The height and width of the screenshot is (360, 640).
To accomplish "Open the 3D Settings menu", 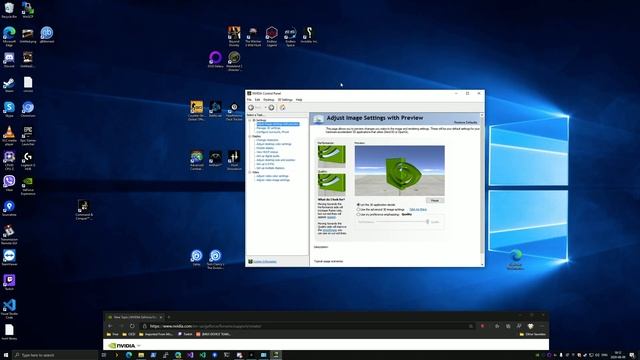I will click(285, 100).
